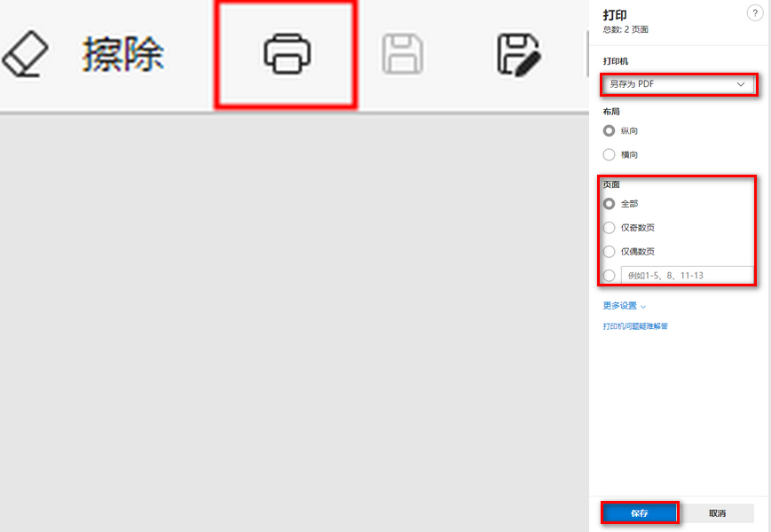Screen dimensions: 771x532
Task: Select the 横向 orientation radio button
Action: coord(609,153)
